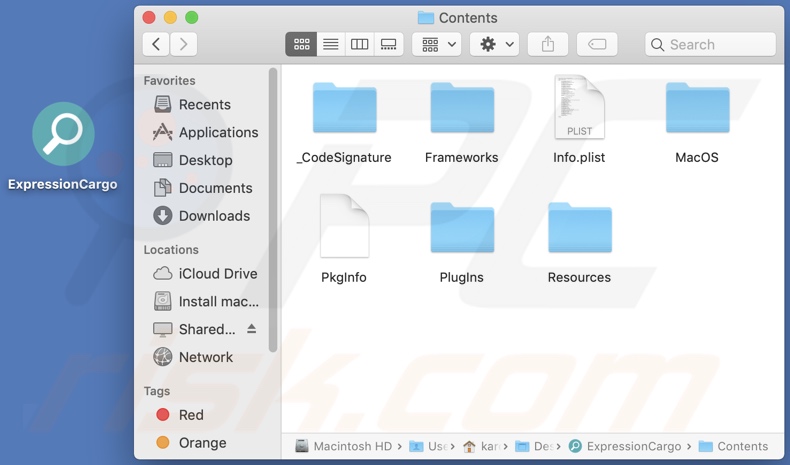Eject the Shared... volume
This screenshot has height=465, width=790.
pyautogui.click(x=251, y=329)
